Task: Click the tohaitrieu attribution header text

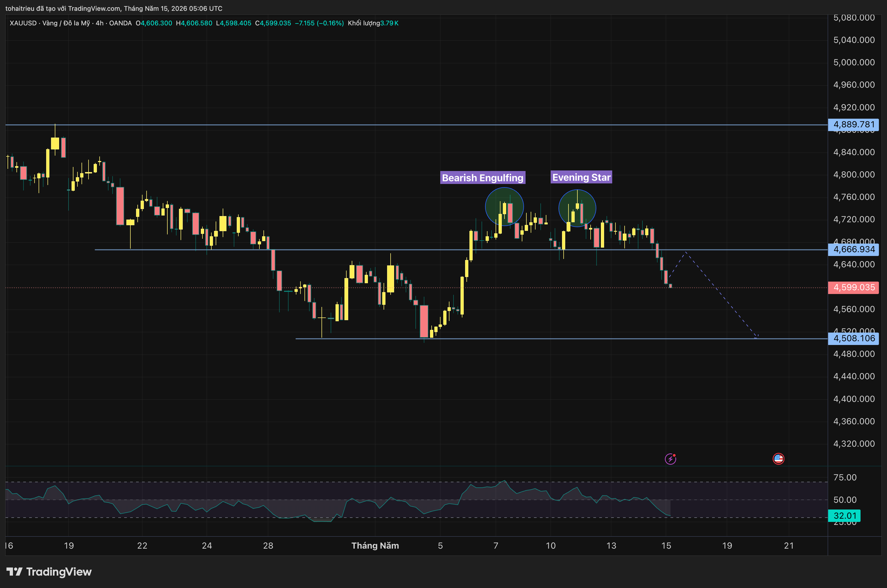Action: [x=114, y=8]
